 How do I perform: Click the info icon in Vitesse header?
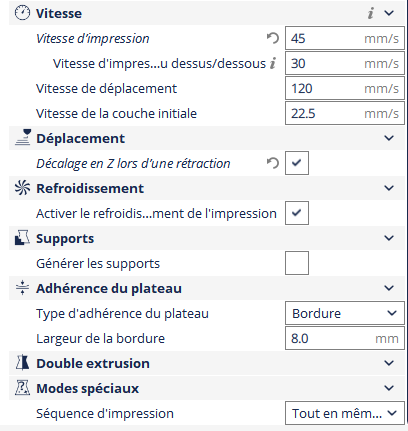click(x=371, y=13)
